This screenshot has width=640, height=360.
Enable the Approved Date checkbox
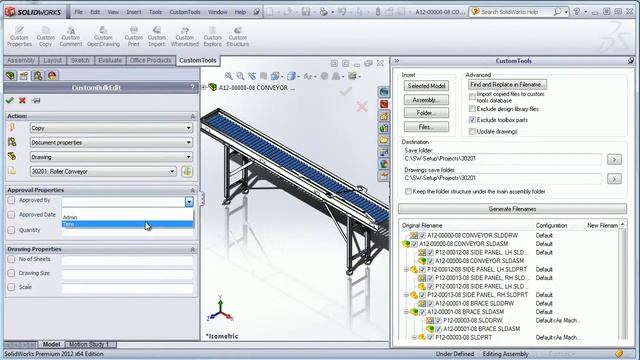pyautogui.click(x=11, y=215)
